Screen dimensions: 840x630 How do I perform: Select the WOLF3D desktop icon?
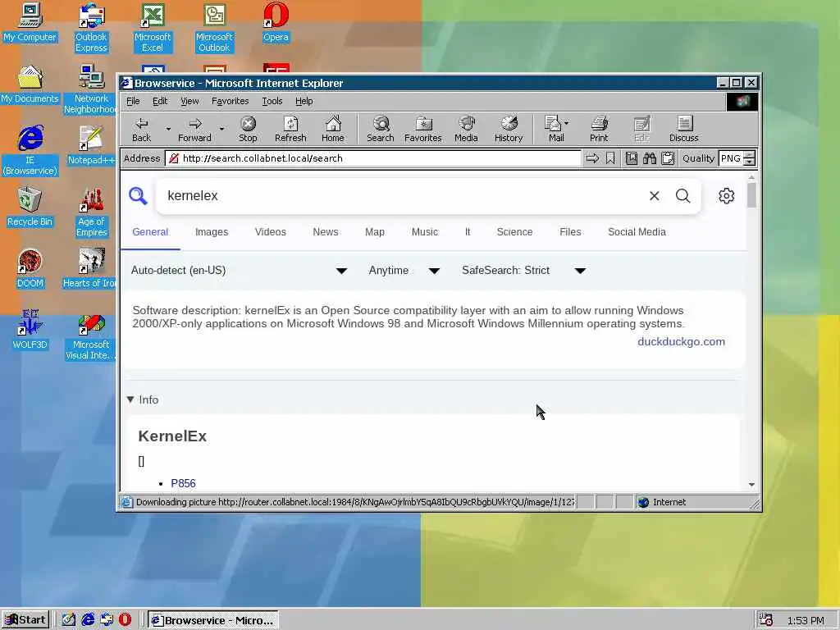pyautogui.click(x=30, y=330)
